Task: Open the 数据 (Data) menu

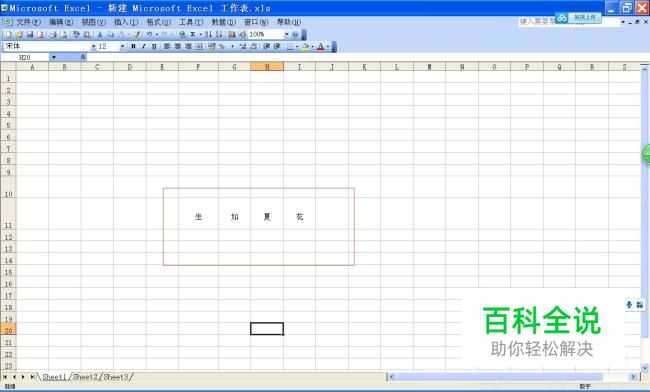Action: click(223, 22)
